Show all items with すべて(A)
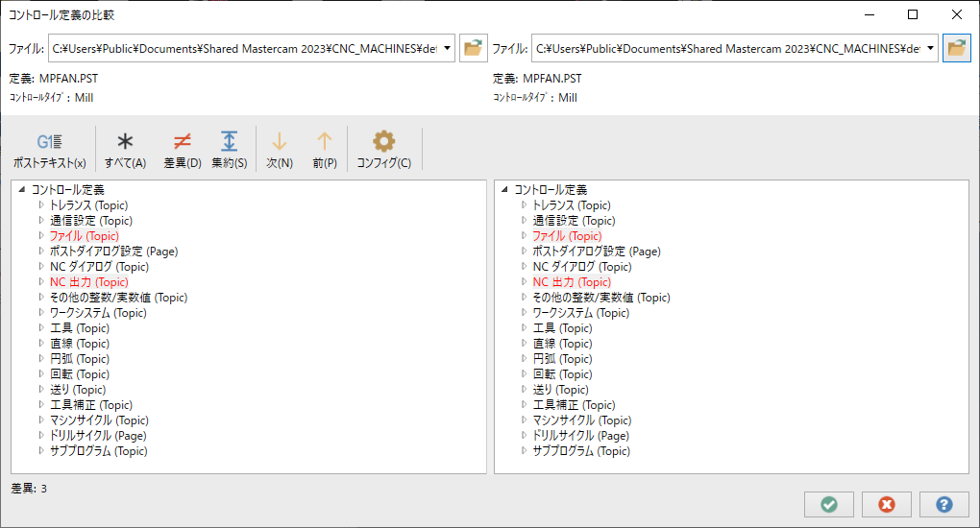980x528 pixels. [x=125, y=150]
